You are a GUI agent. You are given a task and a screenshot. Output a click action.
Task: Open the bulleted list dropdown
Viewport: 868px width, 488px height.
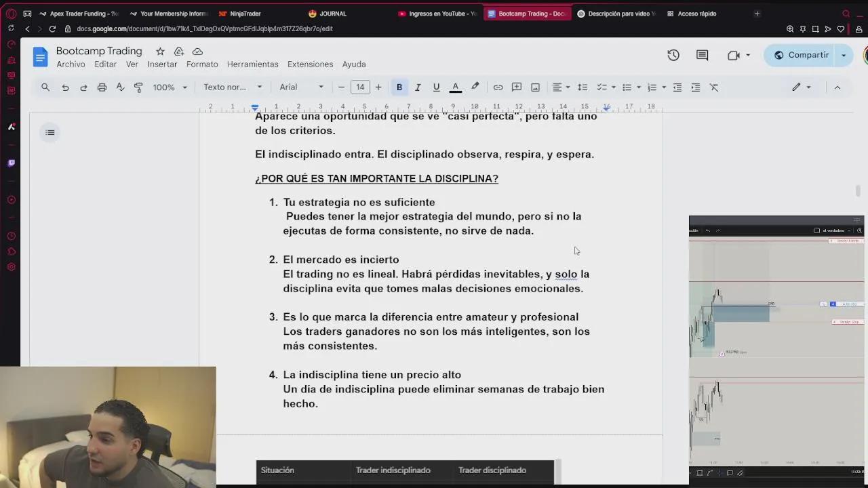tap(631, 87)
